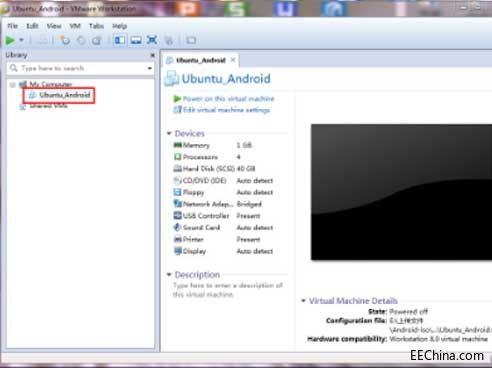Screen dimensions: 492x368
Task: Click the green Power On toolbar button
Action: 10,40
